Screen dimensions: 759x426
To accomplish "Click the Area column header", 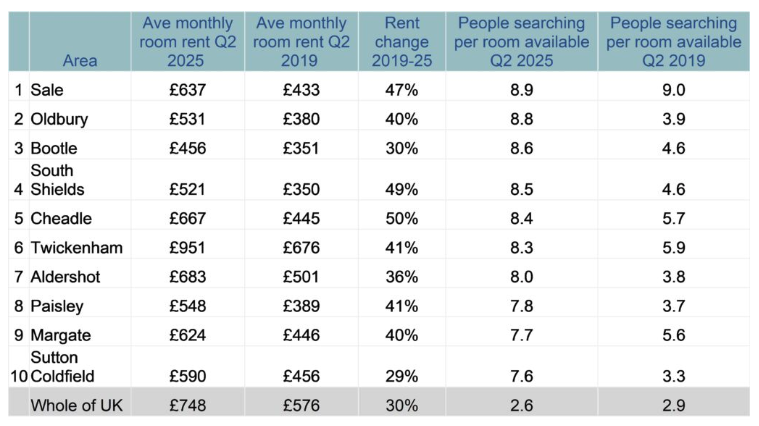I will (x=79, y=60).
